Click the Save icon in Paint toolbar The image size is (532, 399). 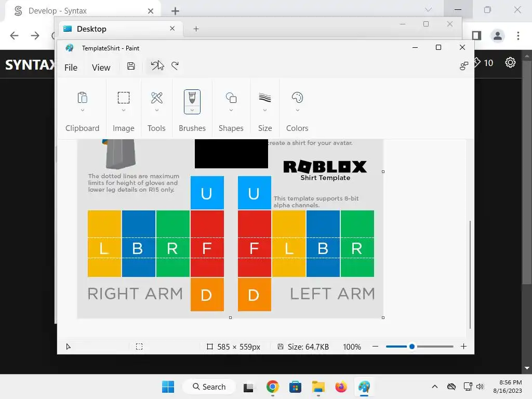click(x=131, y=66)
